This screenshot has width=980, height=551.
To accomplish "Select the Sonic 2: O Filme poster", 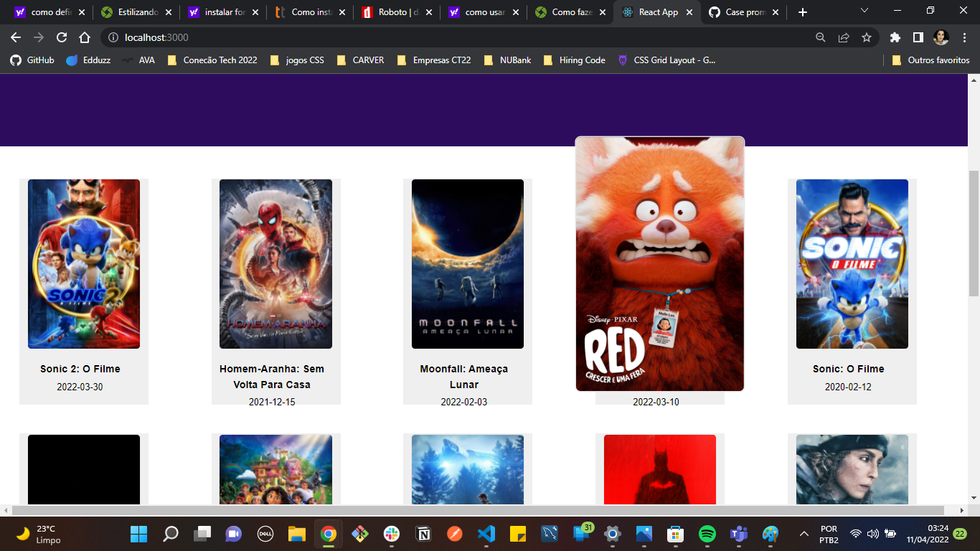I will pyautogui.click(x=84, y=264).
